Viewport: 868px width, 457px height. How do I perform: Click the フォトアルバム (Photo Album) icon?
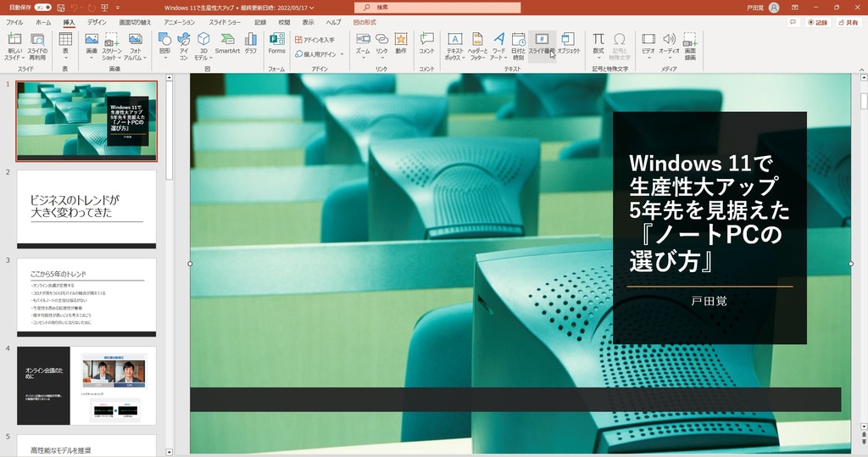pyautogui.click(x=136, y=39)
